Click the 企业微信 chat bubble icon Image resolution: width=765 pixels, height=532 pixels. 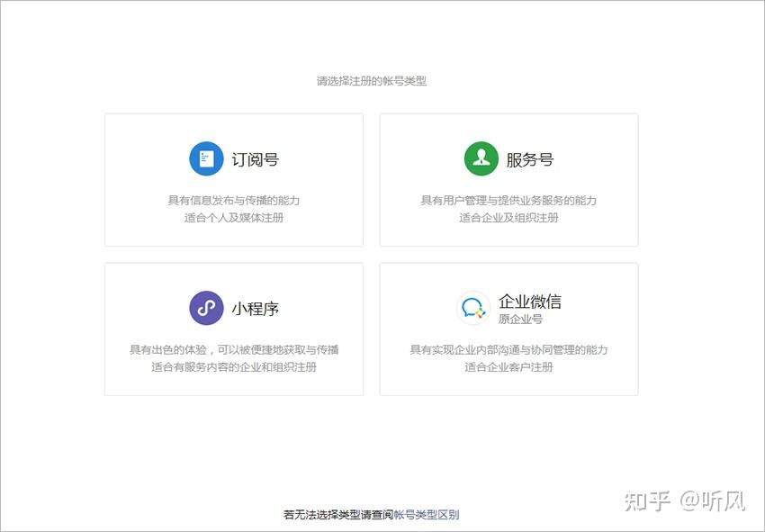(x=473, y=308)
